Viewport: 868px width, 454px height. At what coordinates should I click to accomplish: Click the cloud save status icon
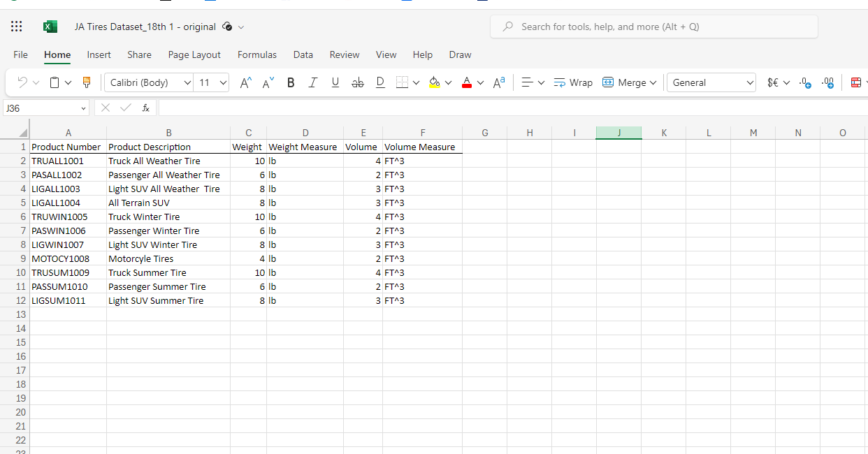tap(227, 27)
